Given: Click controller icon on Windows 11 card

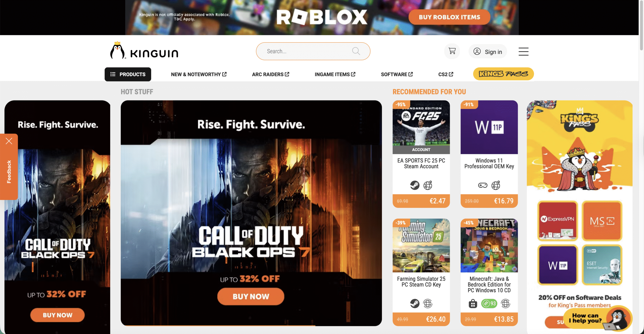Looking at the screenshot, I should [482, 185].
